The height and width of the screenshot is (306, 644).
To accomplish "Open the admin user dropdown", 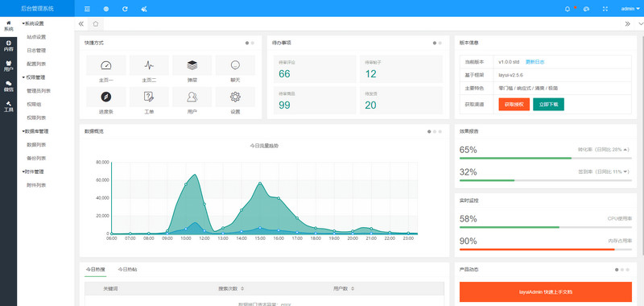I will coord(630,9).
